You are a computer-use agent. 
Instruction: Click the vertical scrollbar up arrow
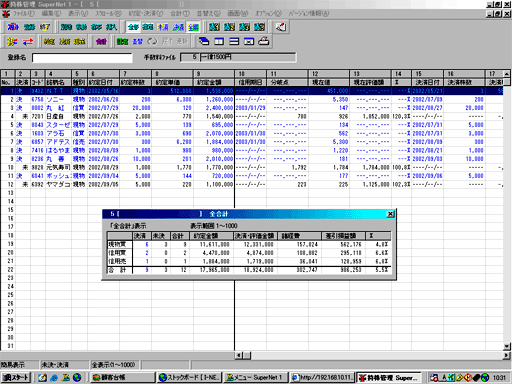point(507,74)
